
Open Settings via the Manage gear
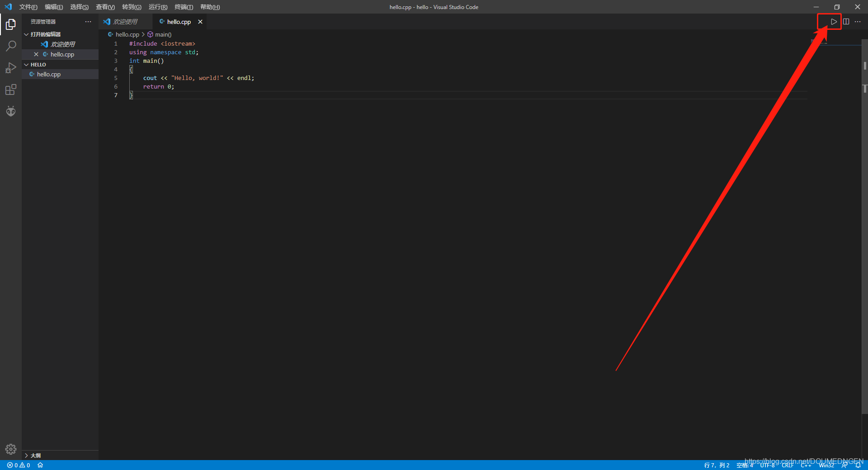[11, 449]
